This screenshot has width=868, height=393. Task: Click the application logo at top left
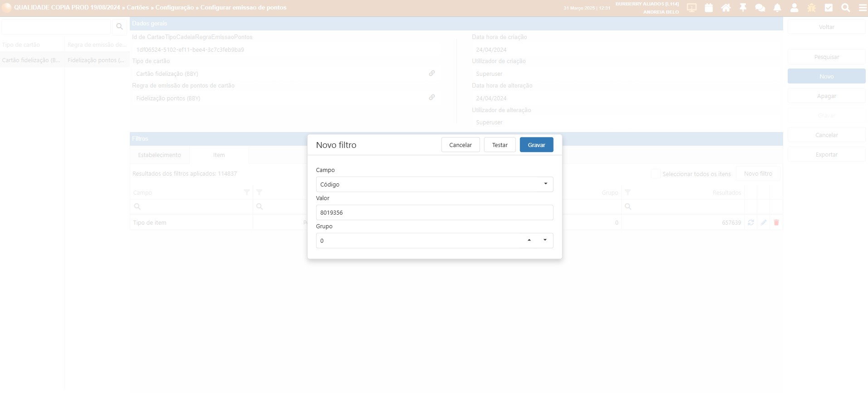pyautogui.click(x=7, y=8)
